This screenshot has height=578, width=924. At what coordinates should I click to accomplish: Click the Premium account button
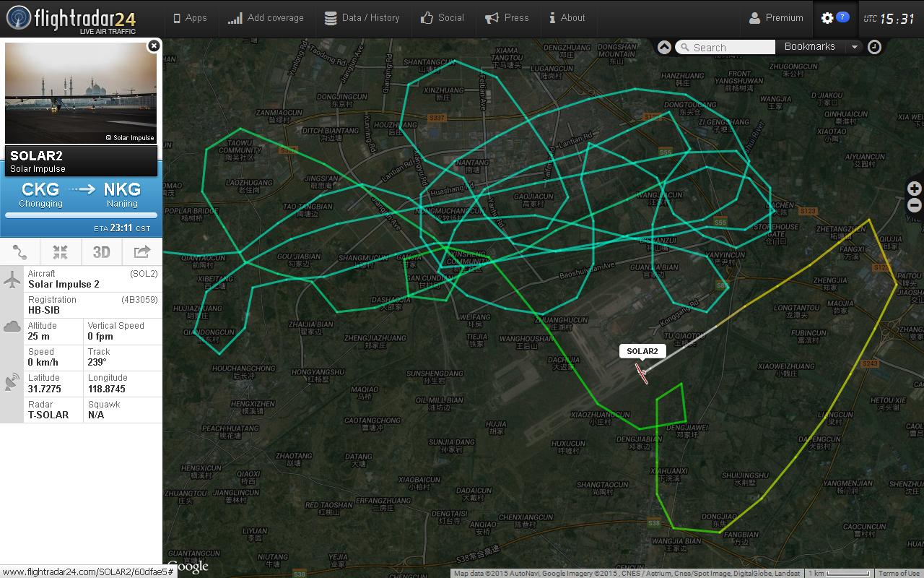776,18
